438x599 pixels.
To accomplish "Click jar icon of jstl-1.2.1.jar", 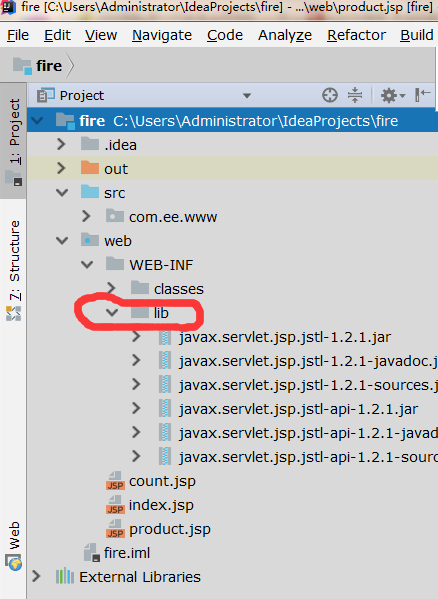I will coord(165,337).
